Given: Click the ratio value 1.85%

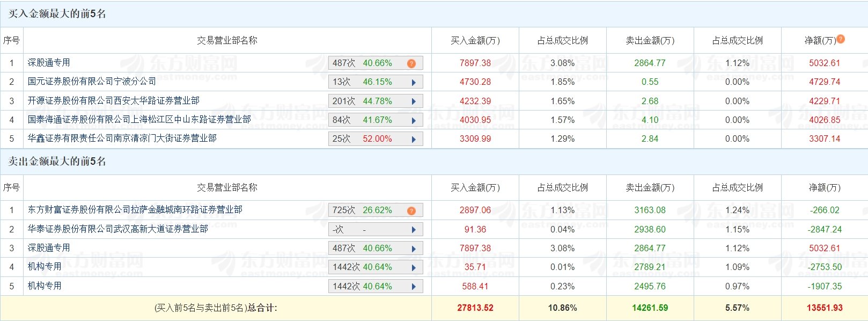Looking at the screenshot, I should point(563,82).
